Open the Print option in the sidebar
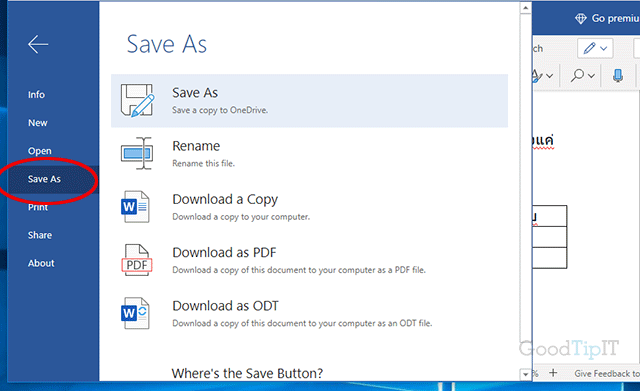640x391 pixels. (x=38, y=207)
